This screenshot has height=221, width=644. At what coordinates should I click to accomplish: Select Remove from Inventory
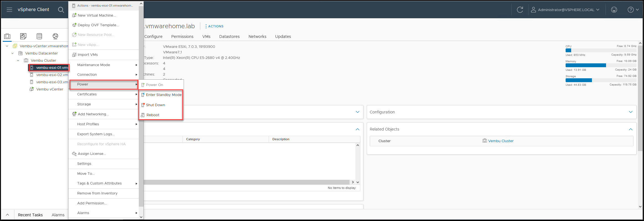(x=104, y=193)
